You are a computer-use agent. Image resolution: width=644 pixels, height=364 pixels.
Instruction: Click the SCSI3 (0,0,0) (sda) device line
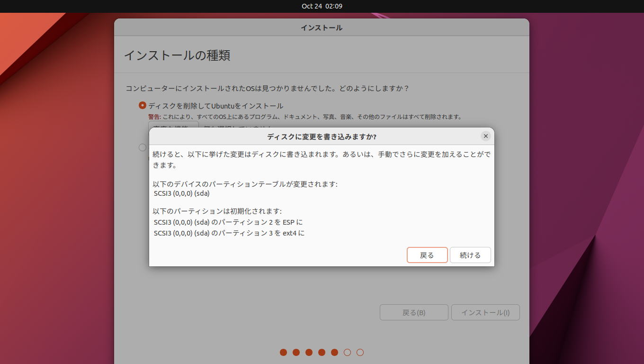[x=182, y=193]
